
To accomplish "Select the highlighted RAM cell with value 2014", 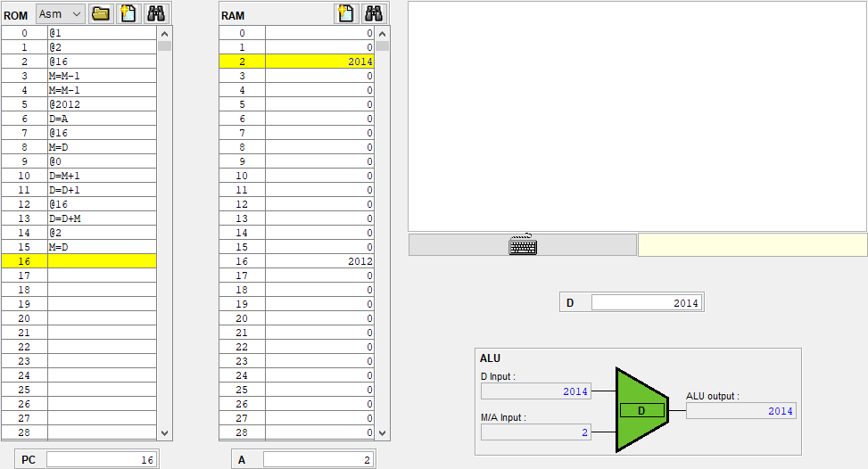I will [x=319, y=62].
